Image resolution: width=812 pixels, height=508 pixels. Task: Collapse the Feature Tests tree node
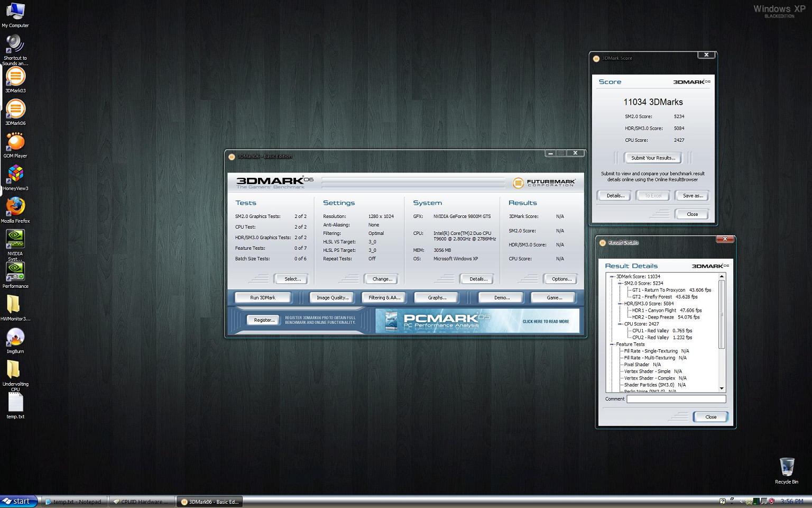coord(612,344)
